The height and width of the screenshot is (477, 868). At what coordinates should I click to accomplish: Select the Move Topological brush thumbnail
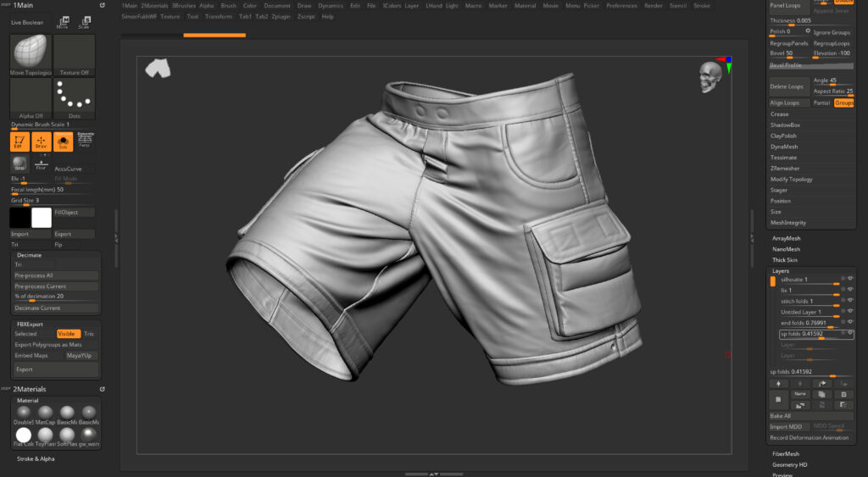[31, 55]
